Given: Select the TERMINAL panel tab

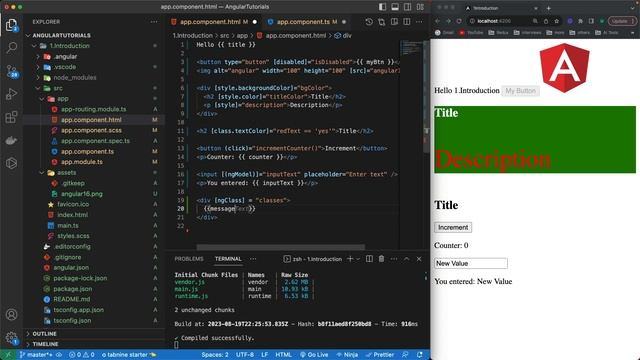Looking at the screenshot, I should tap(228, 259).
